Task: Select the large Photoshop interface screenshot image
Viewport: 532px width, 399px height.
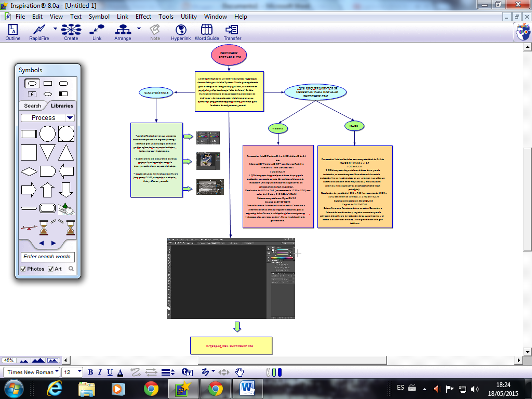Action: pyautogui.click(x=231, y=278)
